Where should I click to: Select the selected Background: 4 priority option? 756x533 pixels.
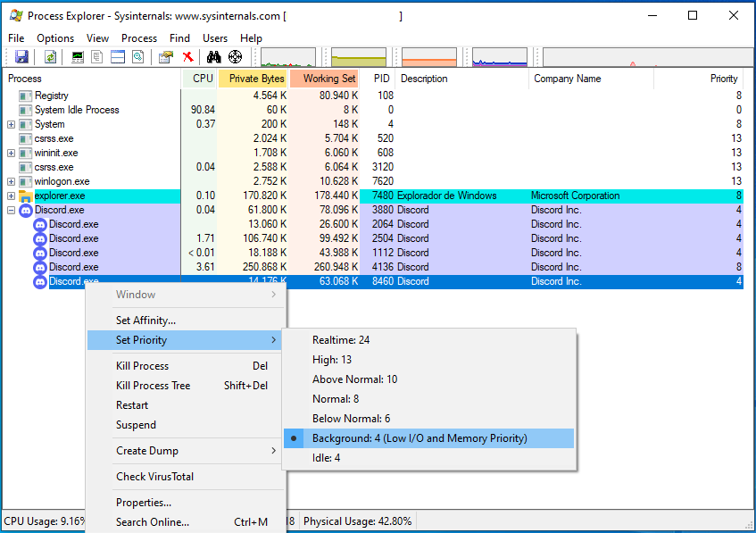tap(420, 438)
